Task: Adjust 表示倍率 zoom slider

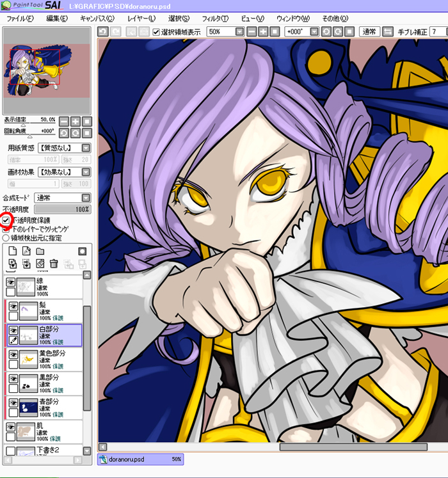Action: coord(29,123)
